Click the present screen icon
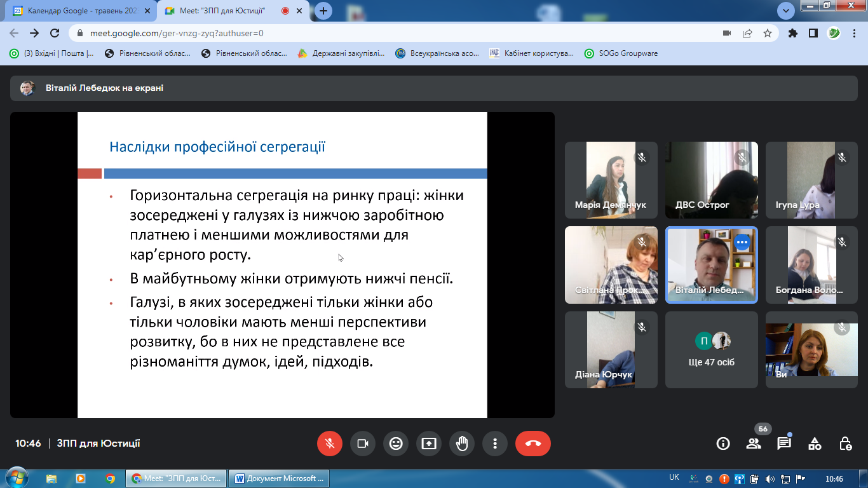Screen dimensions: 868x488 pos(429,444)
